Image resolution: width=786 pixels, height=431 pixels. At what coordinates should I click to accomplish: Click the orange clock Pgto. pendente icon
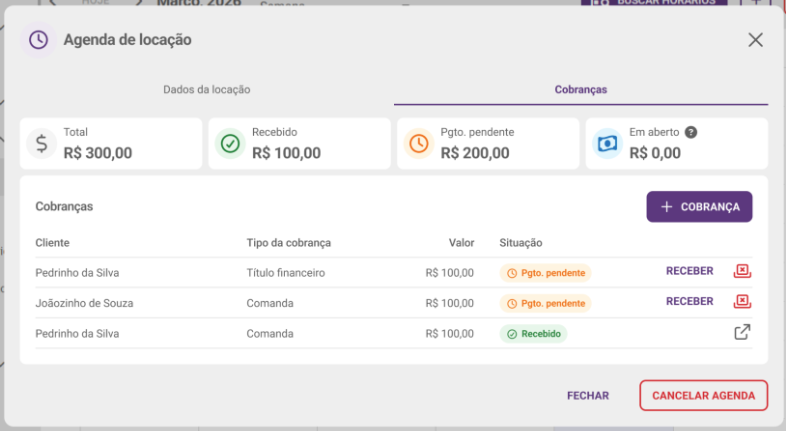tap(419, 144)
